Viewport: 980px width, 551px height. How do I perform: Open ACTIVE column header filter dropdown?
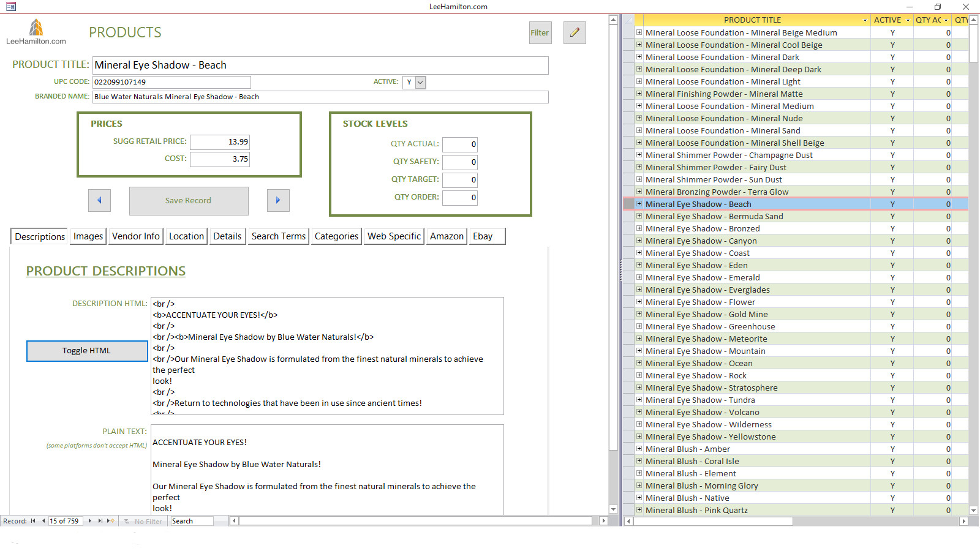pyautogui.click(x=908, y=20)
